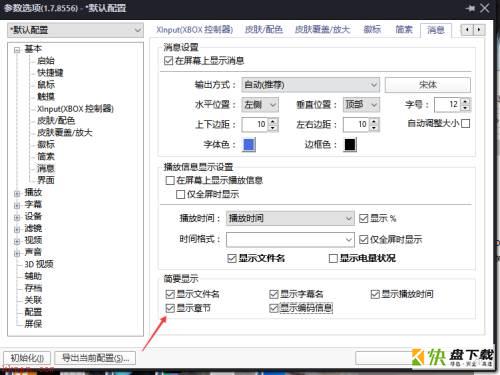Tick 仅全屏时显示 under the 在屏幕上显示播放信息 checkbox

pyautogui.click(x=180, y=194)
